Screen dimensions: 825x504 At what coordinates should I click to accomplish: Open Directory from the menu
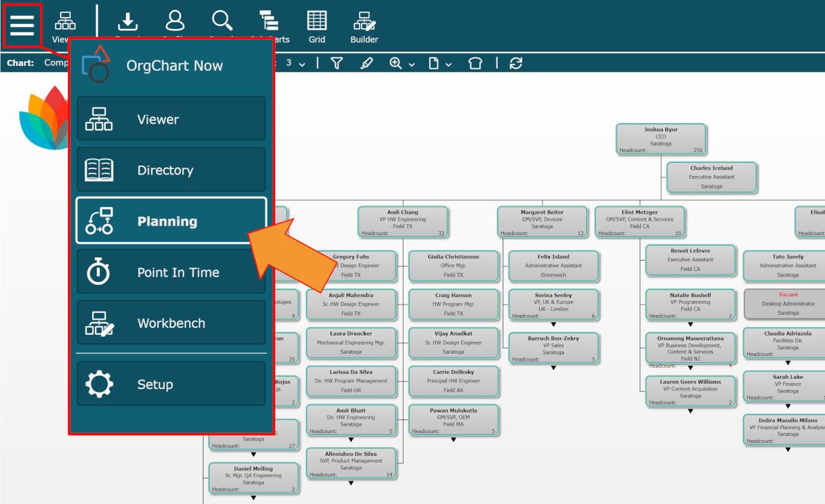tap(170, 171)
